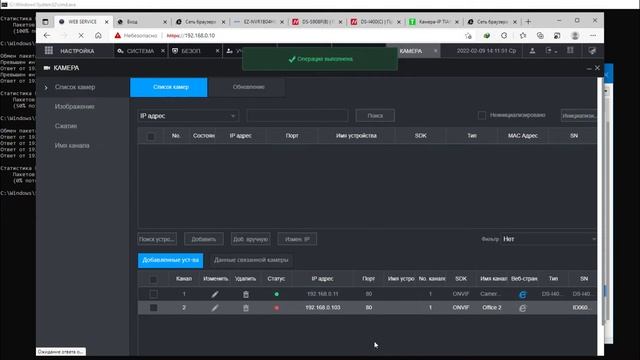The width and height of the screenshot is (640, 360).
Task: Toggle select-all checkbox in added devices header
Action: pyautogui.click(x=153, y=280)
